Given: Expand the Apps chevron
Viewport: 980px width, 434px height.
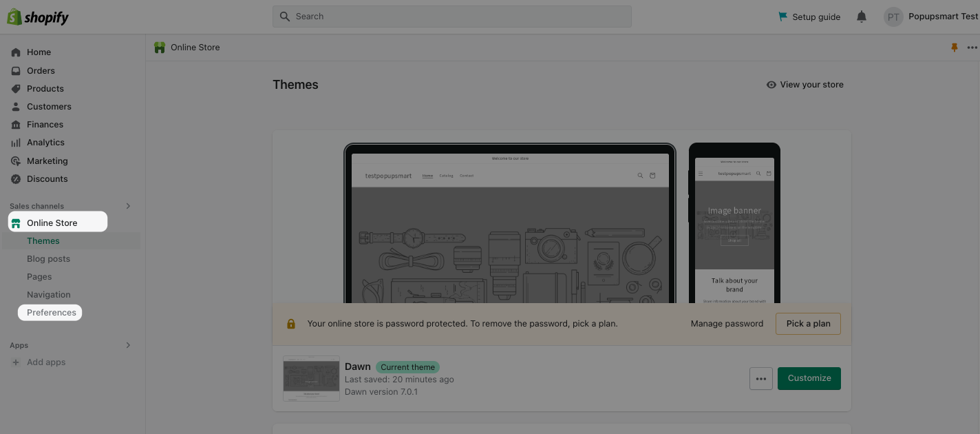Looking at the screenshot, I should [128, 345].
